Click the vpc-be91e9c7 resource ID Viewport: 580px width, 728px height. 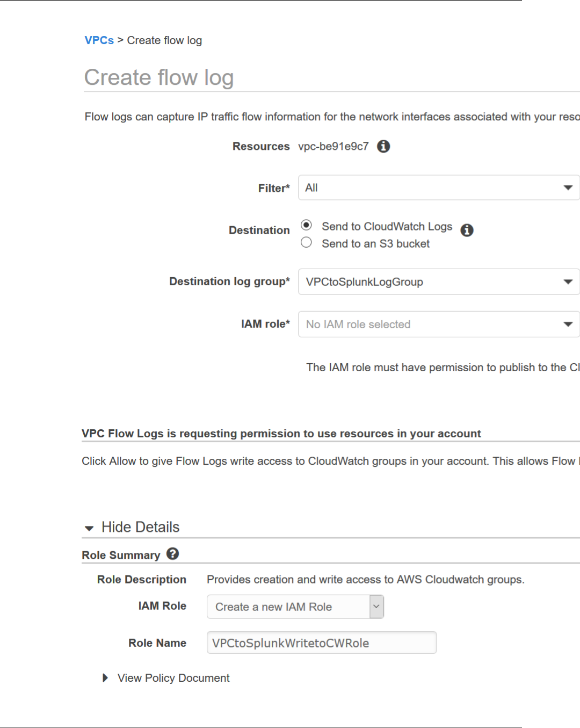point(334,146)
